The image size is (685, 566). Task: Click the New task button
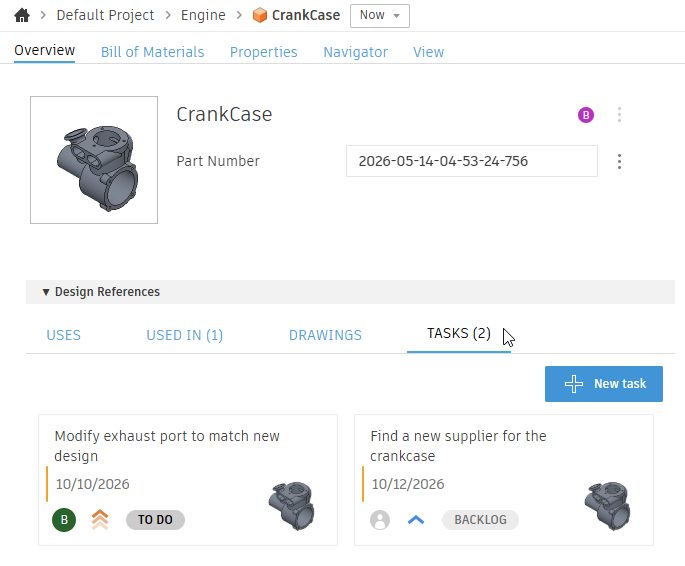604,384
